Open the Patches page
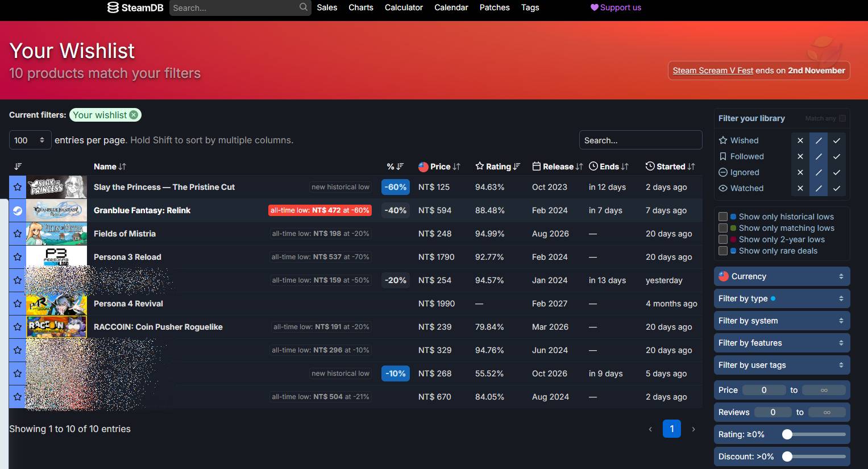 (495, 7)
